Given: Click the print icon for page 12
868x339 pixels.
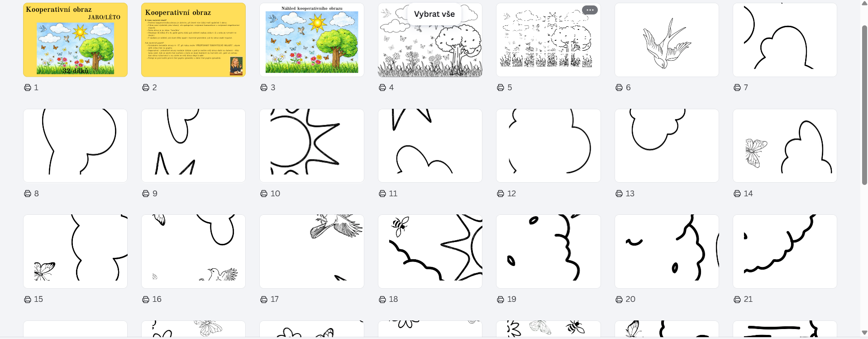Looking at the screenshot, I should 501,194.
